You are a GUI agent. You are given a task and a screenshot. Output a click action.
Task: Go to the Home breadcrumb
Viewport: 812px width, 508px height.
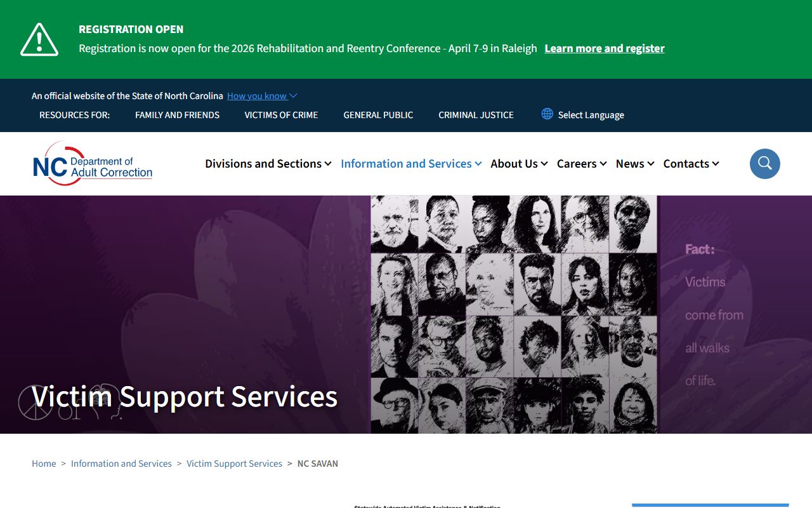[x=44, y=464]
